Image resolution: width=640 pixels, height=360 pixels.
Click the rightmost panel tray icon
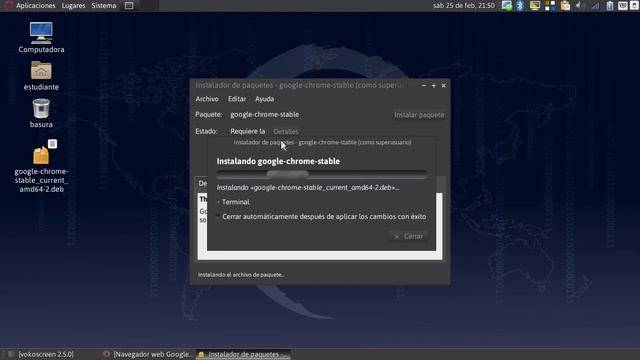[x=635, y=5]
